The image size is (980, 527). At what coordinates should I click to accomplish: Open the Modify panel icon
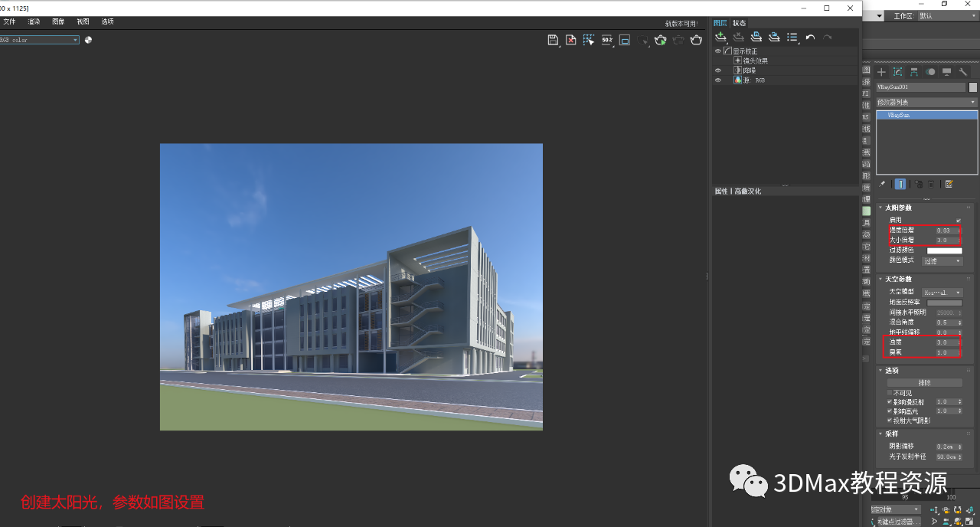(x=897, y=72)
